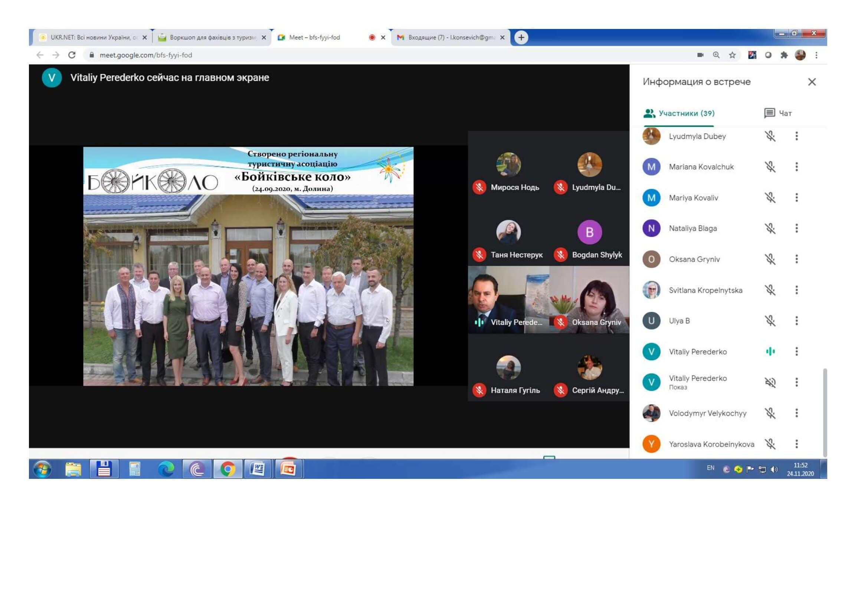Mute Ulya B in the participant list

pyautogui.click(x=770, y=321)
